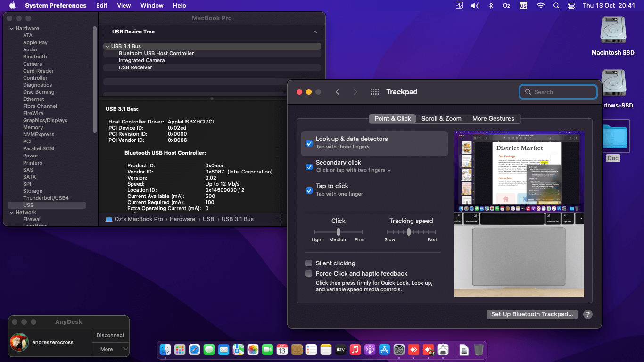Launch the Music app from the Dock
The height and width of the screenshot is (362, 644).
pyautogui.click(x=355, y=350)
